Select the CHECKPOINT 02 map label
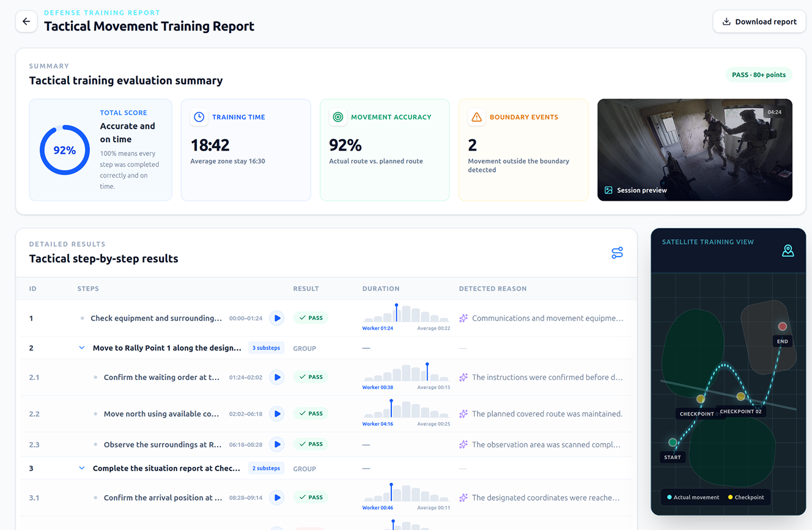 [x=740, y=411]
